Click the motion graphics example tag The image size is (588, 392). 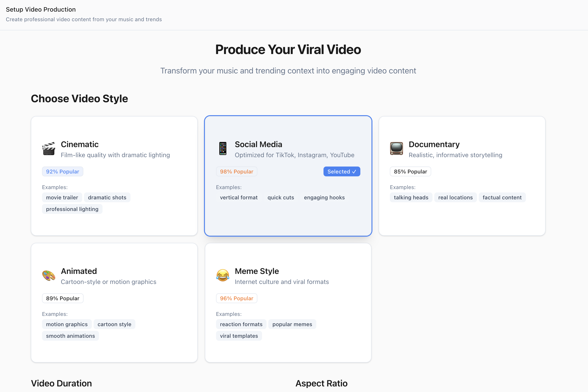click(x=67, y=324)
